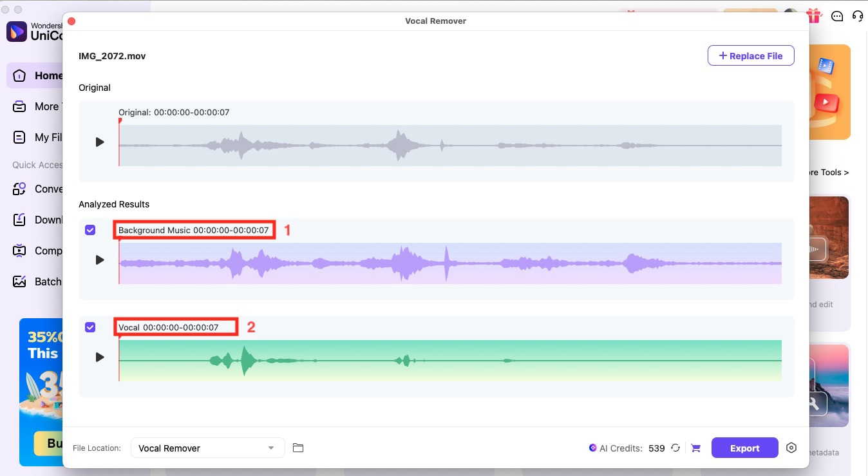Click the Analyzed Results heading

(114, 204)
